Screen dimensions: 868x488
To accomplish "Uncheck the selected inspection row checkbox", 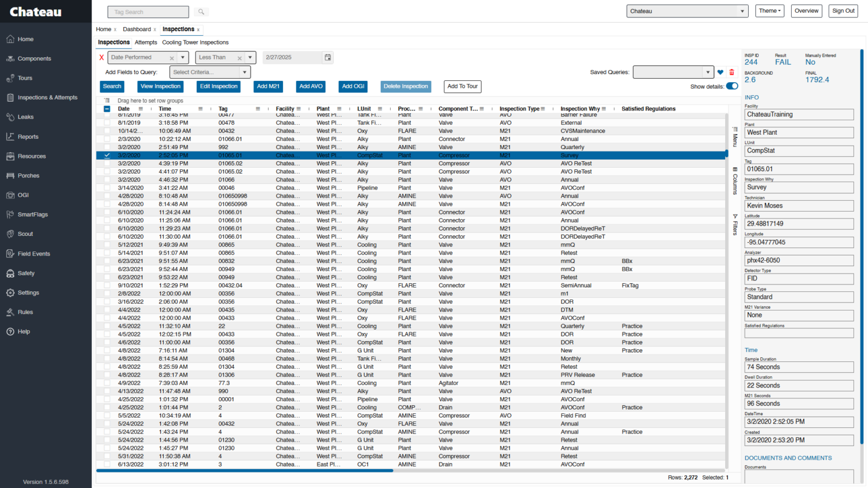I will click(107, 155).
